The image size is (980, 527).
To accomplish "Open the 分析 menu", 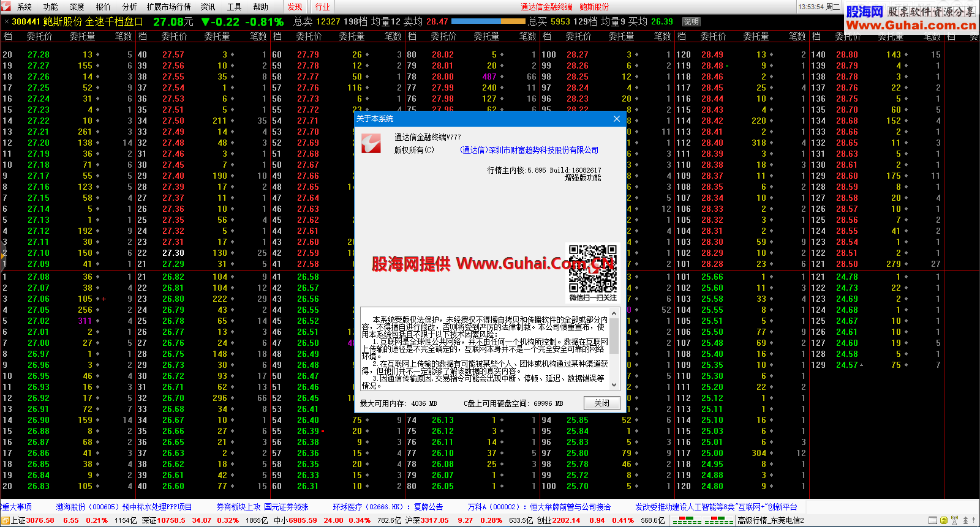I will click(x=130, y=7).
